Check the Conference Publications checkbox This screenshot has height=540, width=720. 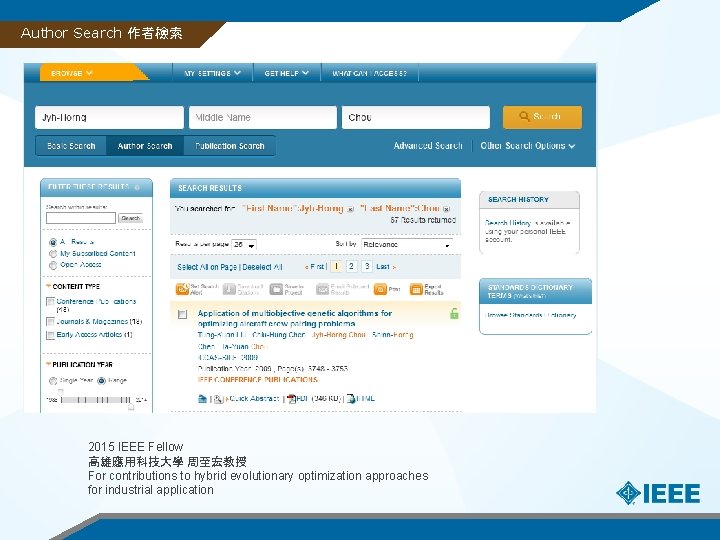(x=51, y=302)
